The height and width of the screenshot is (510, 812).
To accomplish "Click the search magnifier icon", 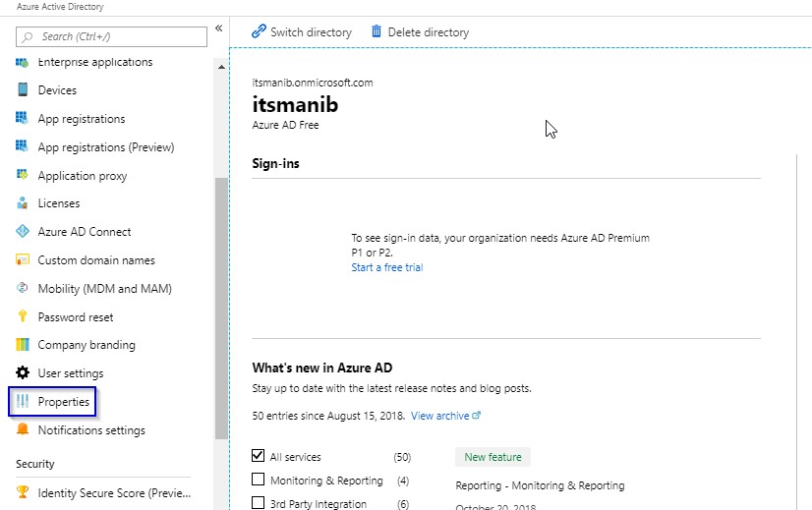I will coord(28,36).
